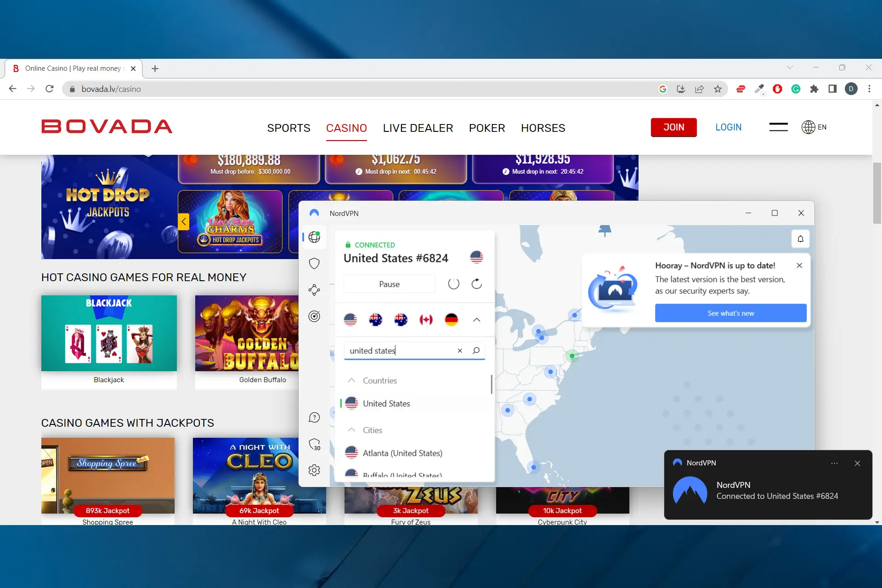Collapse the flag shortcuts row with the chevron
882x588 pixels.
click(477, 320)
